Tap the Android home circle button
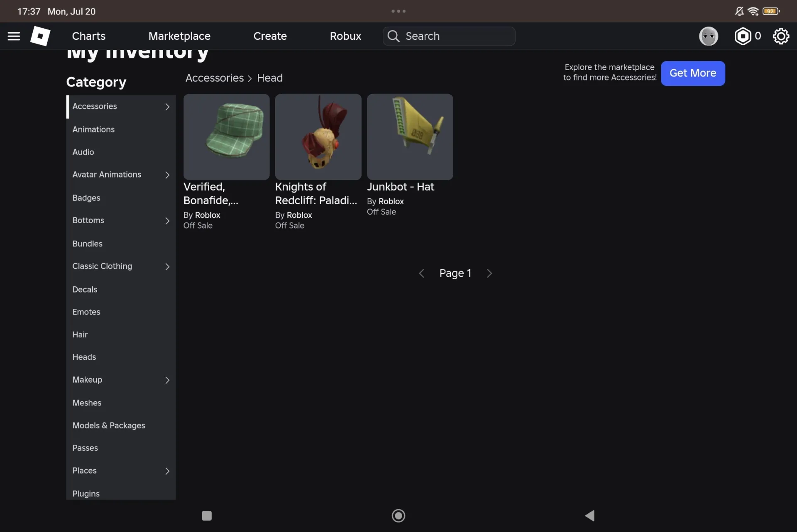The width and height of the screenshot is (797, 532). pos(398,515)
